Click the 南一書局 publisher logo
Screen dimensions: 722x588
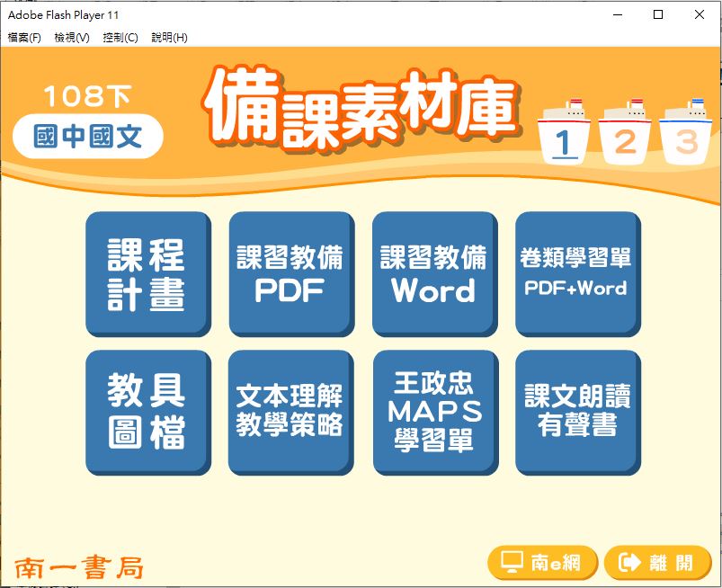79,566
